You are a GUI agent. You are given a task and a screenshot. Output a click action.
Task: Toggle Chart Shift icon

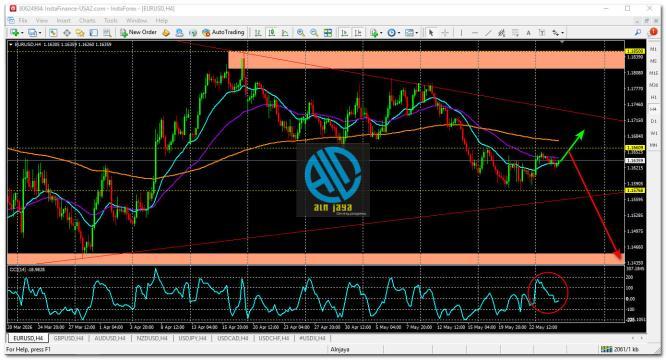pyautogui.click(x=358, y=33)
